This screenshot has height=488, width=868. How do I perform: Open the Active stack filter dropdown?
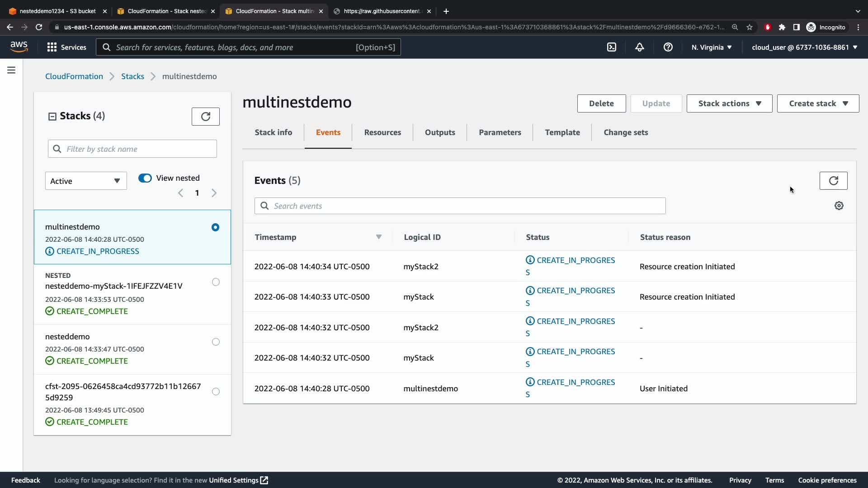point(86,181)
